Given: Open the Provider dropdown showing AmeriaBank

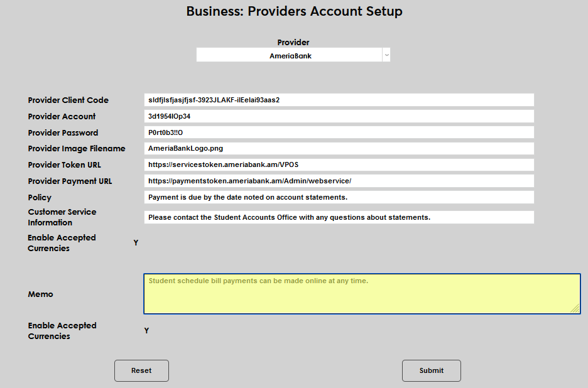Looking at the screenshot, I should coord(290,55).
